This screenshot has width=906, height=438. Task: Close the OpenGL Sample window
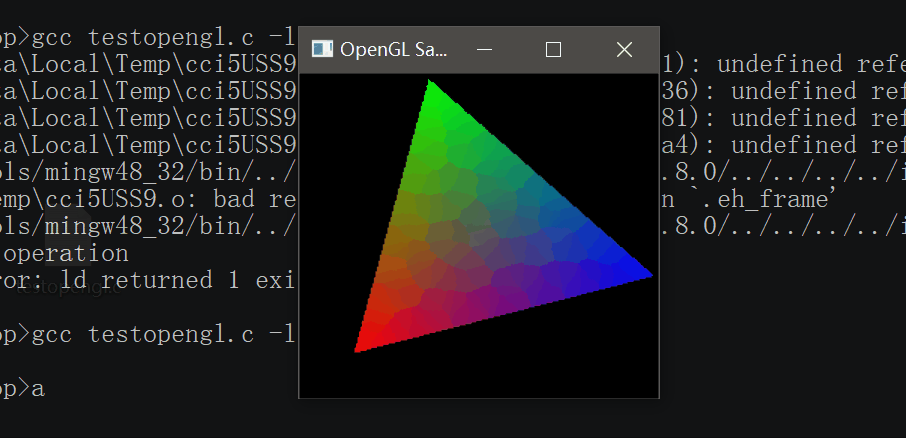click(x=624, y=49)
